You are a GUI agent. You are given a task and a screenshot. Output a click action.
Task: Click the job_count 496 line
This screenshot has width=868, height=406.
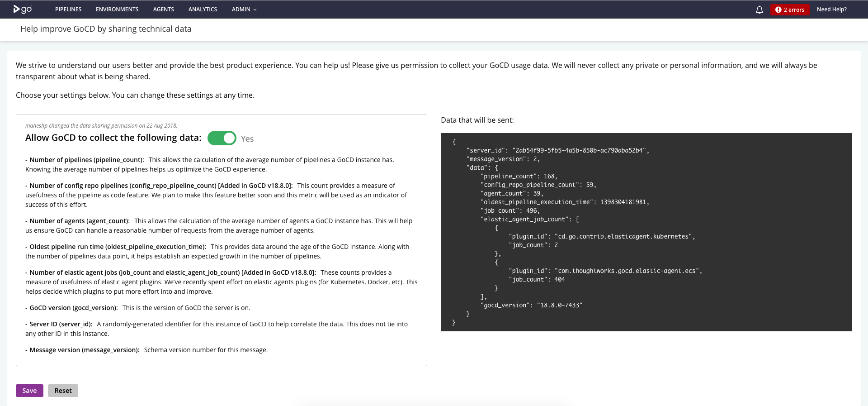coord(510,210)
